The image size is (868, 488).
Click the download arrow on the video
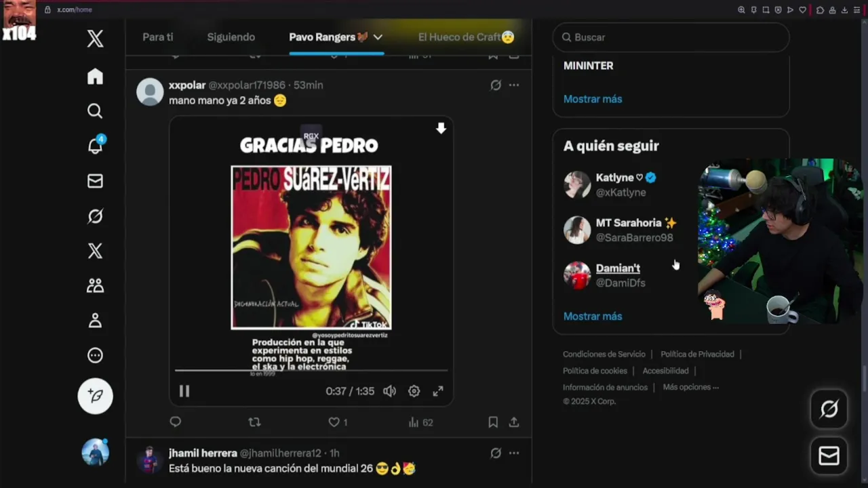[441, 129]
